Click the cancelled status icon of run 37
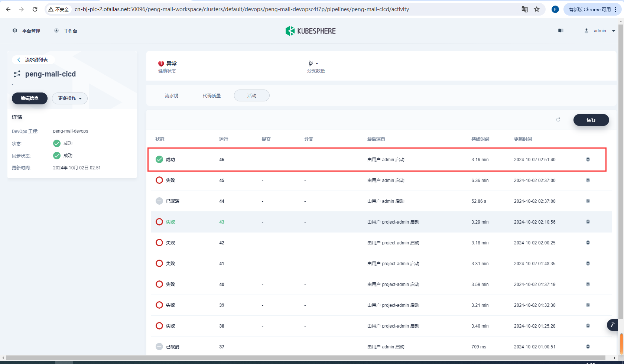The height and width of the screenshot is (364, 624). (159, 347)
